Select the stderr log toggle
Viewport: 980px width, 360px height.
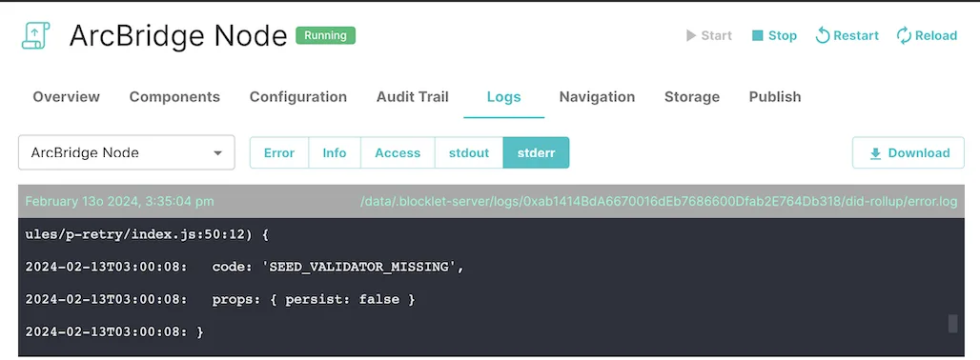[x=537, y=153]
